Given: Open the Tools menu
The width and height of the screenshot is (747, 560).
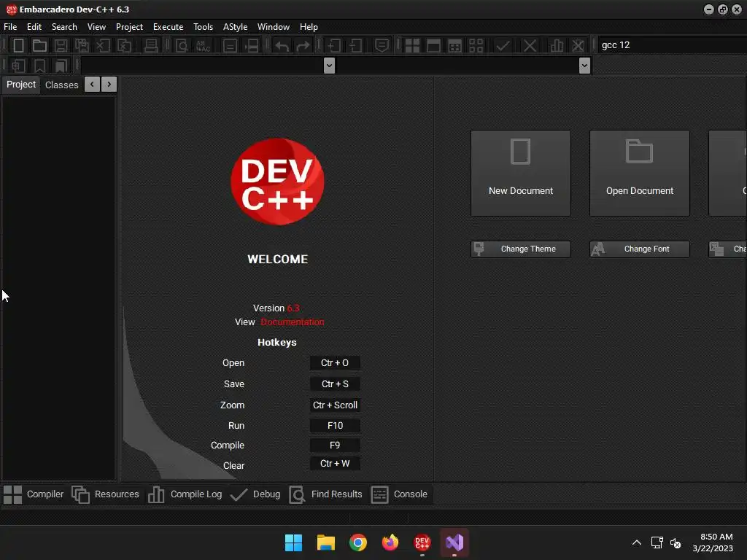Looking at the screenshot, I should [203, 27].
